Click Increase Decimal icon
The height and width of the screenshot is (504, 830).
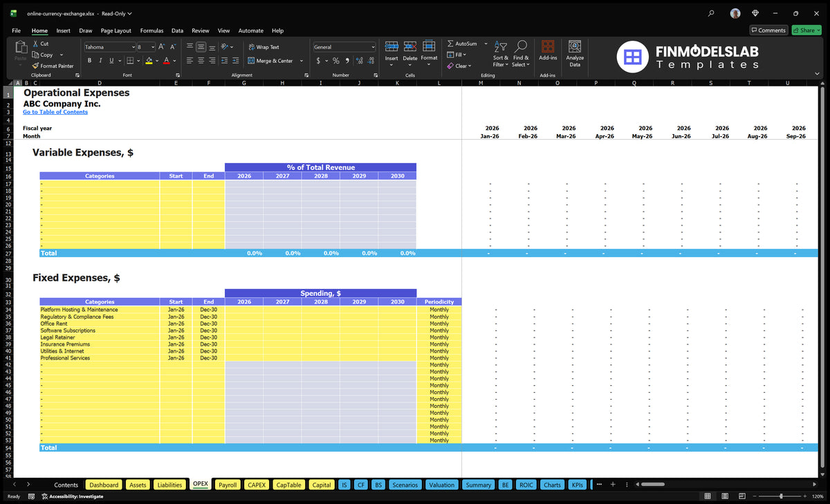click(x=358, y=61)
